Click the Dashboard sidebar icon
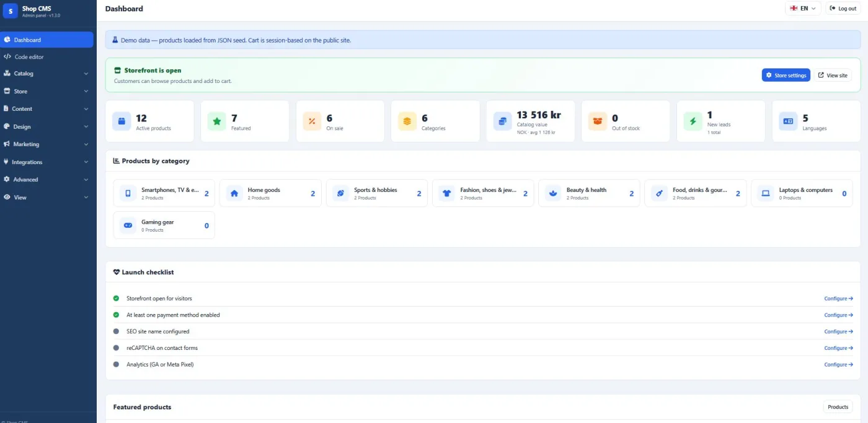This screenshot has height=423, width=868. pyautogui.click(x=7, y=40)
